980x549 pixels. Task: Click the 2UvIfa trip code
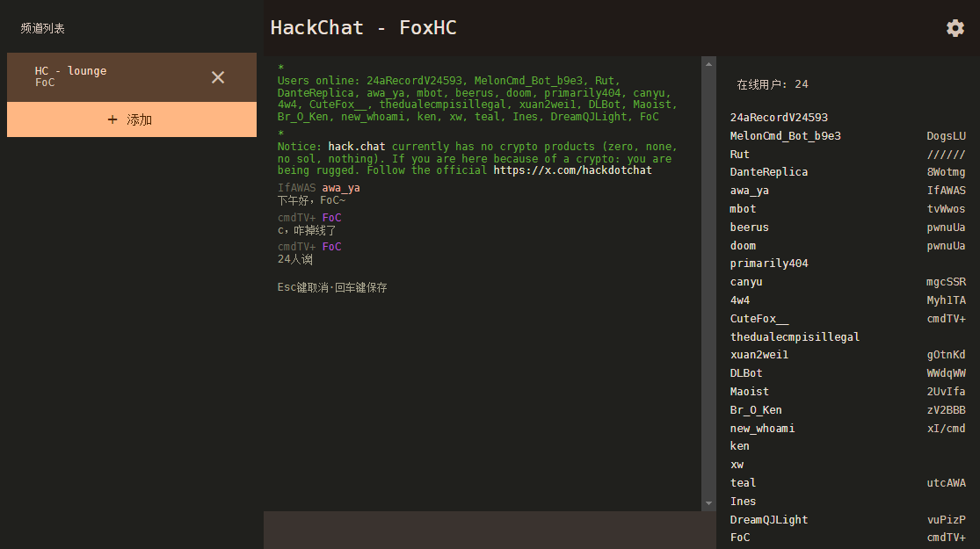pyautogui.click(x=947, y=392)
